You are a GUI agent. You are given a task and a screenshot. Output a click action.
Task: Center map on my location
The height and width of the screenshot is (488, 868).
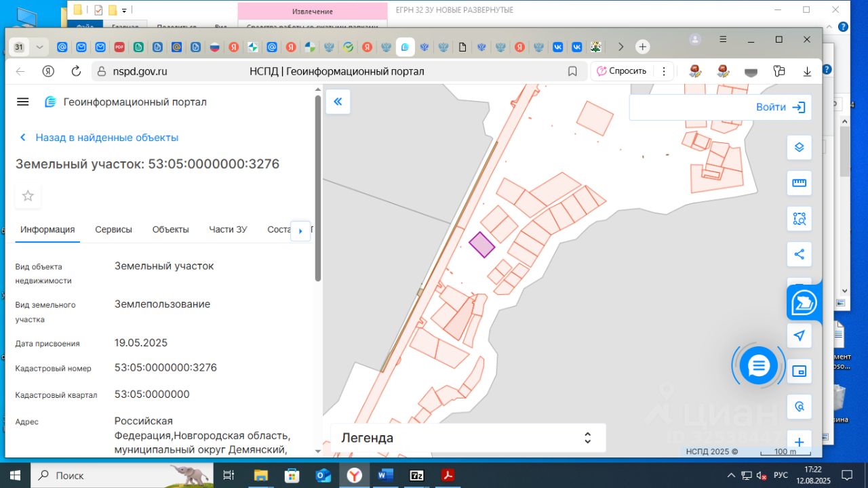799,335
